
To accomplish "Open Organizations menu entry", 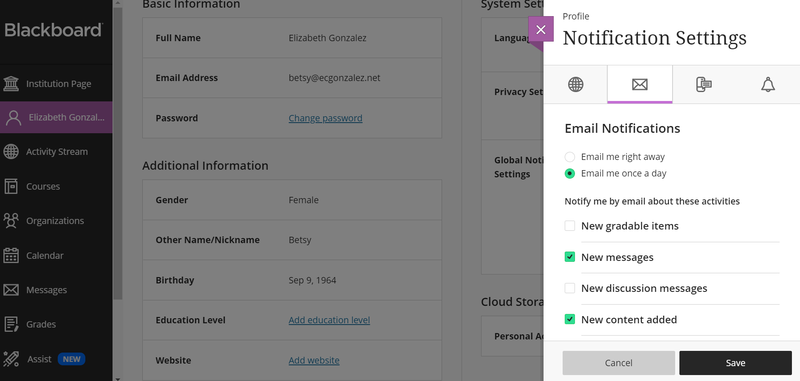I will (x=55, y=221).
